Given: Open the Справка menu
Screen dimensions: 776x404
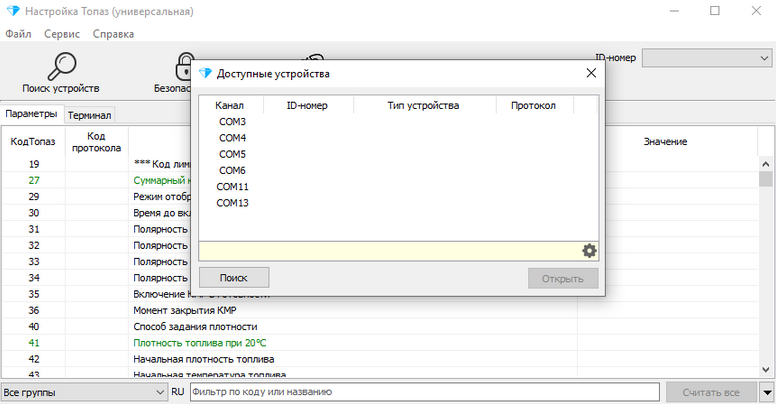Looking at the screenshot, I should pos(113,34).
